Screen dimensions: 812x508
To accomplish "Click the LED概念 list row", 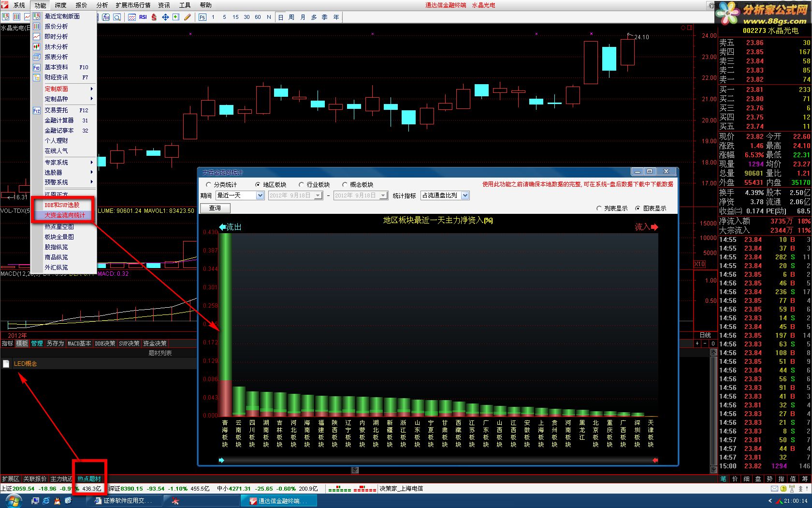I will (x=99, y=364).
